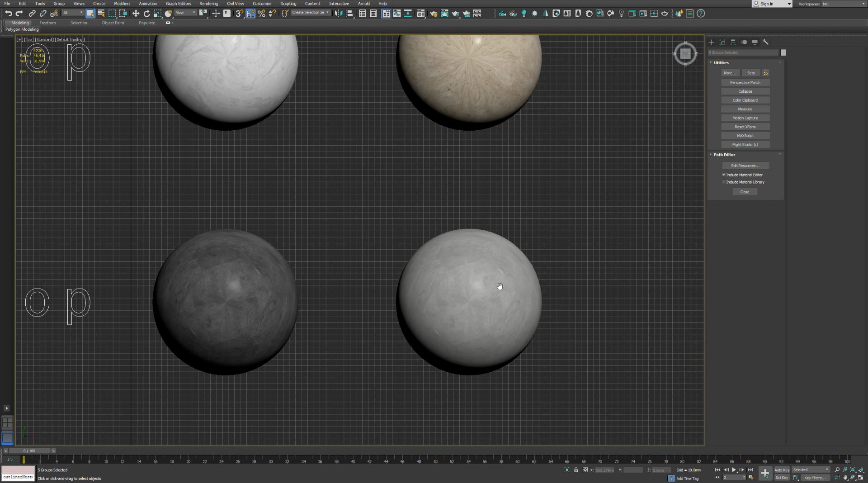Toggle the Angle Snap tool

250,14
